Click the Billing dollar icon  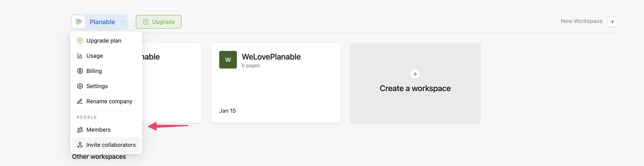tap(80, 71)
